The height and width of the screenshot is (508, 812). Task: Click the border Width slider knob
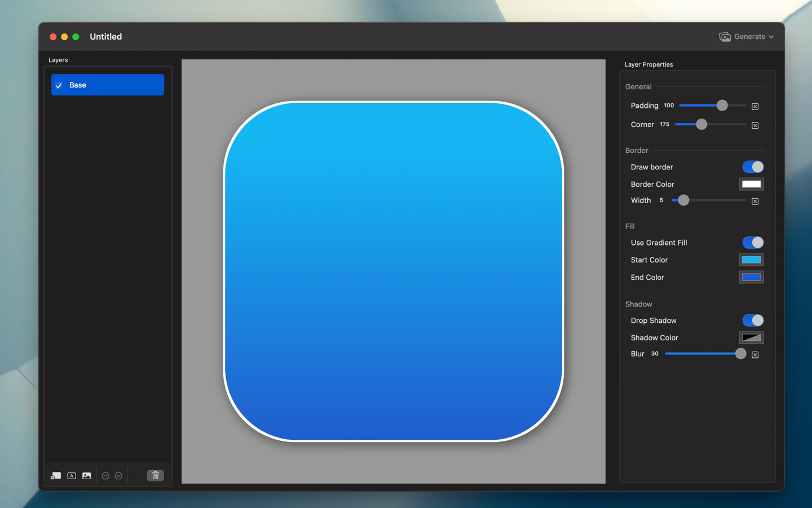click(683, 200)
